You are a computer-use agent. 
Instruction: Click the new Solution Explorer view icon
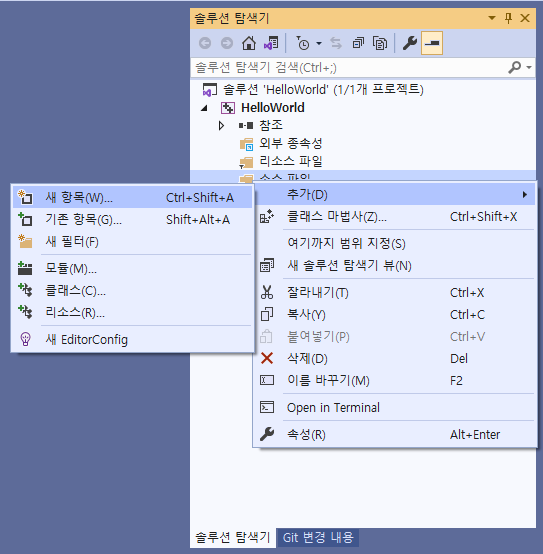click(x=267, y=266)
